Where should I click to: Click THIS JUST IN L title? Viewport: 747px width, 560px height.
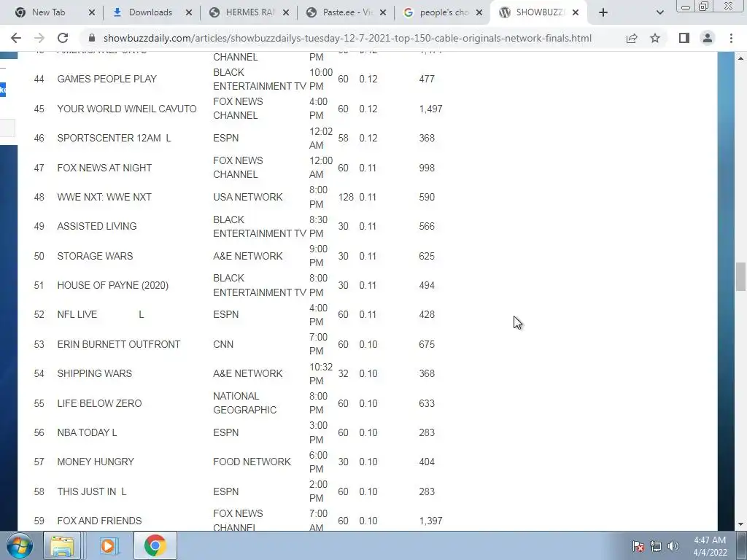tap(92, 491)
